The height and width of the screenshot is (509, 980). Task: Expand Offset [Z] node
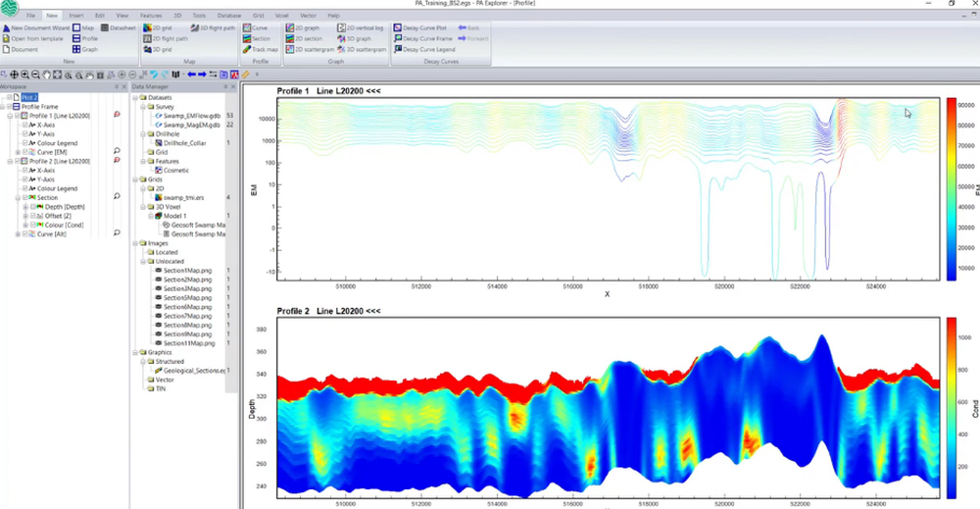(x=25, y=216)
